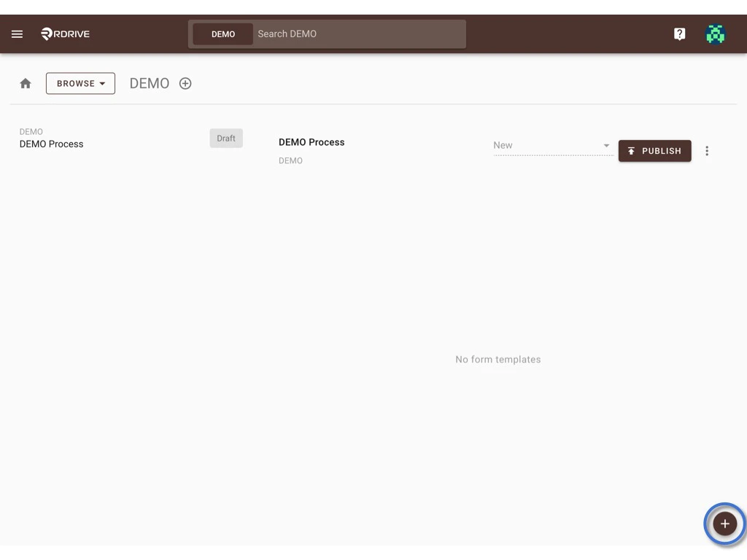
Task: Click the DEMO chip in the search bar
Action: [222, 34]
